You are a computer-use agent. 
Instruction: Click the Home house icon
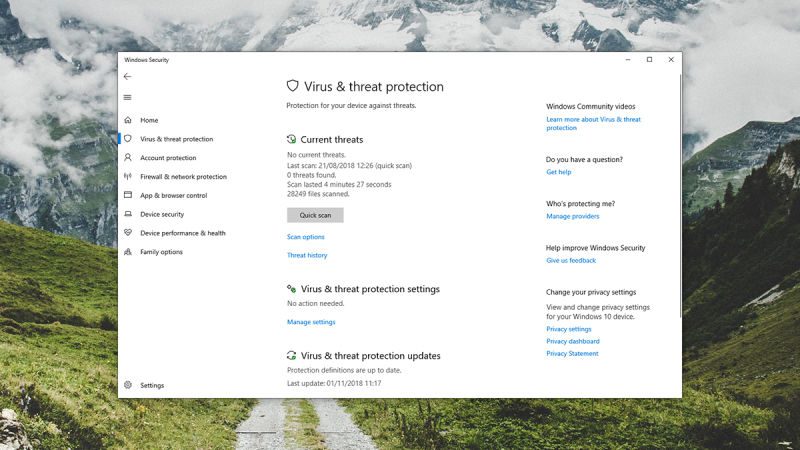[x=128, y=120]
